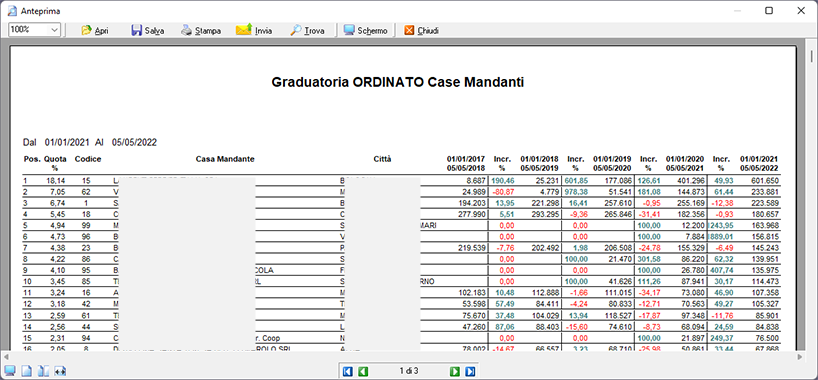Send the report via the Invia envelope icon
Image resolution: width=818 pixels, height=380 pixels.
point(254,30)
